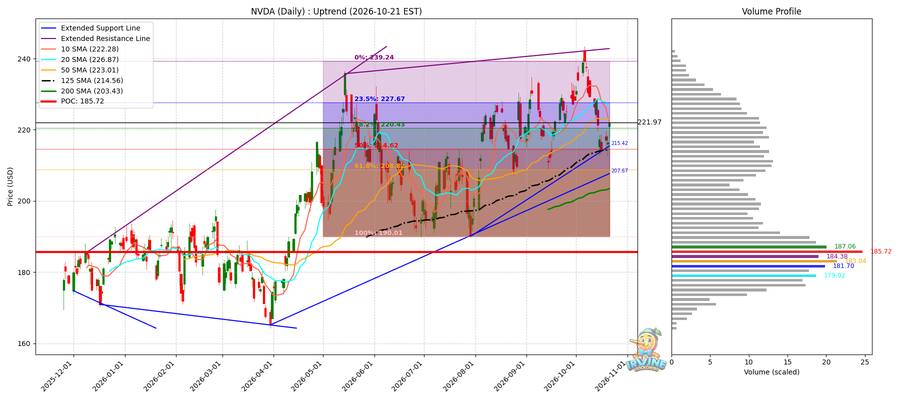Click the '2025-12-01' date tick
The height and width of the screenshot is (400, 900).
(x=59, y=375)
